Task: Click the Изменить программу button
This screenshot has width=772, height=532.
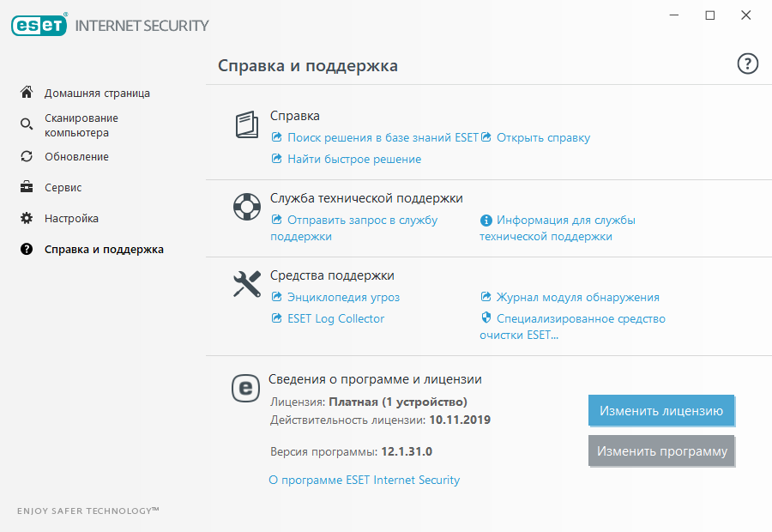Action: point(661,450)
